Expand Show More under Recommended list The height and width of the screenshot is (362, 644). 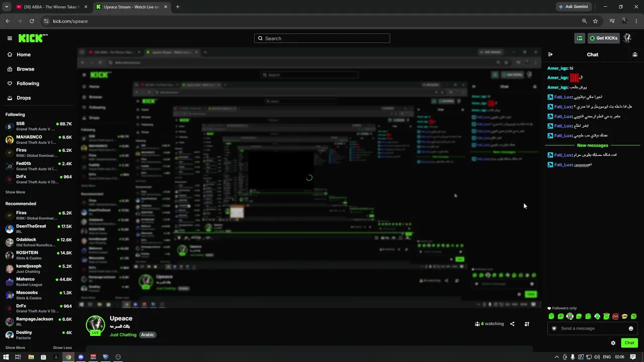[x=15, y=347]
